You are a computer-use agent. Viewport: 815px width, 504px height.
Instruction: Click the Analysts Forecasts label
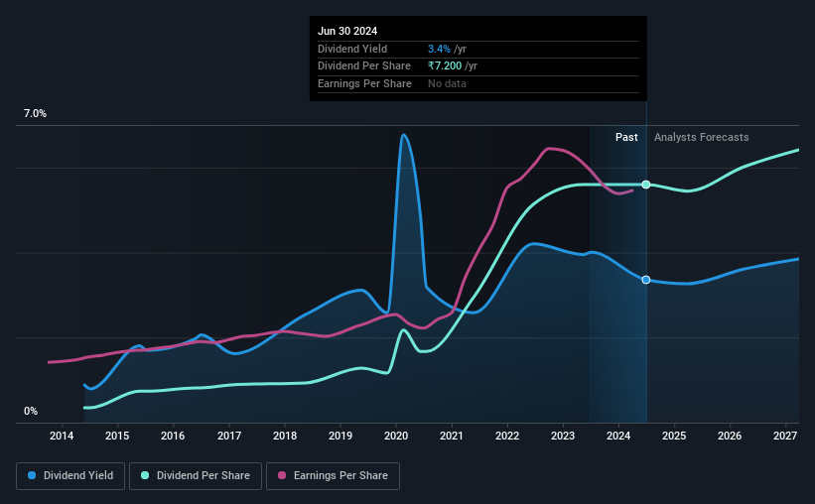701,137
